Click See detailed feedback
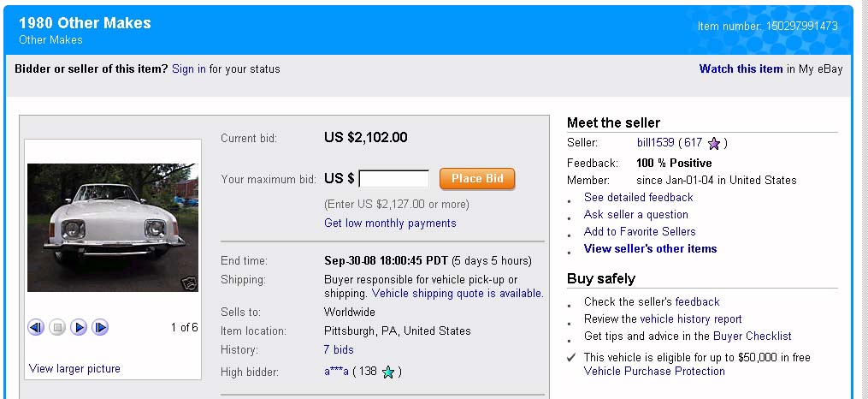 [x=638, y=197]
